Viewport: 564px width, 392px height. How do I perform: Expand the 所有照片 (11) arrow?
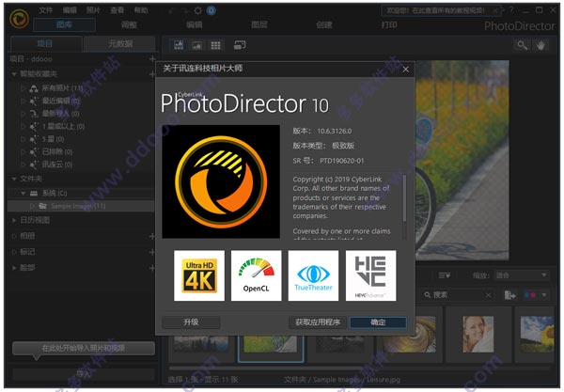(x=23, y=87)
